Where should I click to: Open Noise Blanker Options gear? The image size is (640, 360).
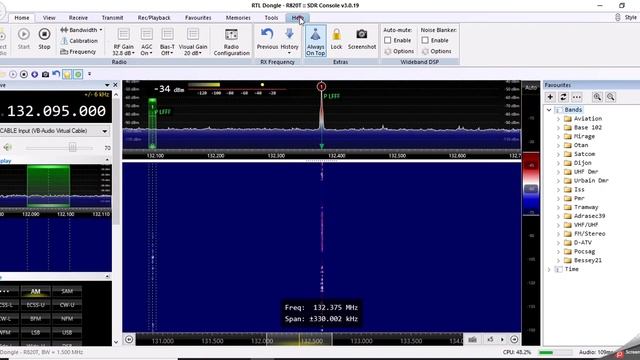(x=437, y=51)
